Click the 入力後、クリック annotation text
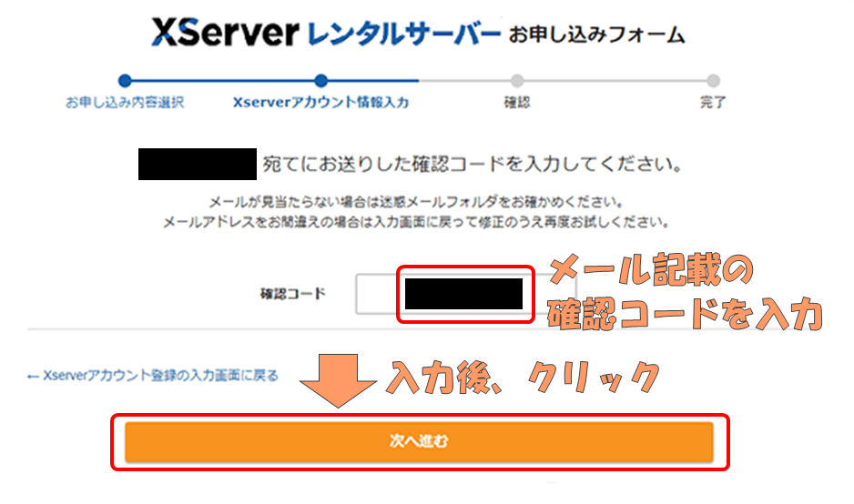Screen dimensions: 854x504 click(x=523, y=375)
